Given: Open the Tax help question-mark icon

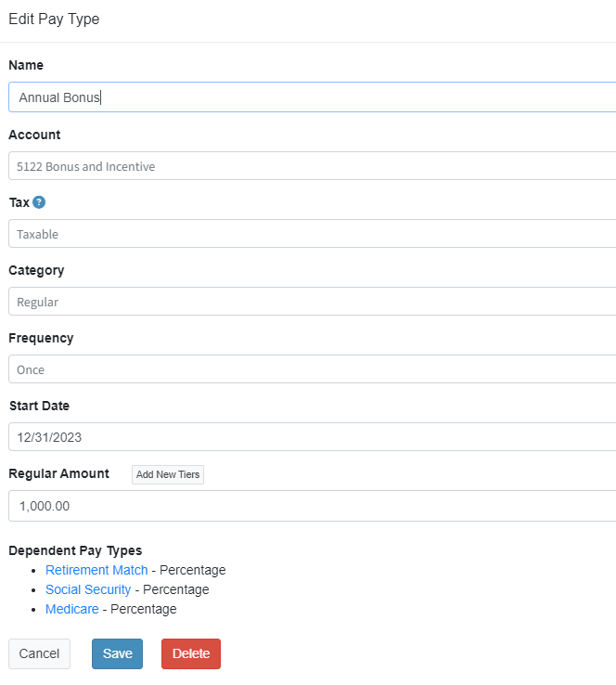Looking at the screenshot, I should pyautogui.click(x=39, y=202).
